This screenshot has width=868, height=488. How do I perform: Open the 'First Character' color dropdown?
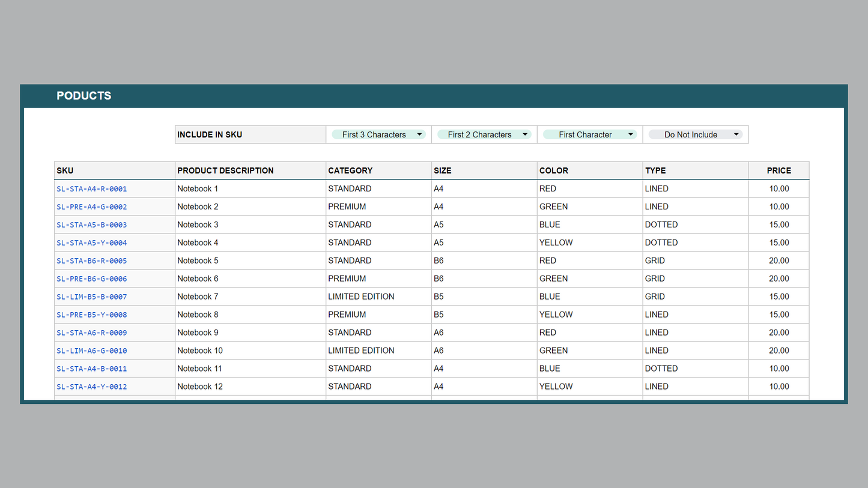(x=590, y=134)
